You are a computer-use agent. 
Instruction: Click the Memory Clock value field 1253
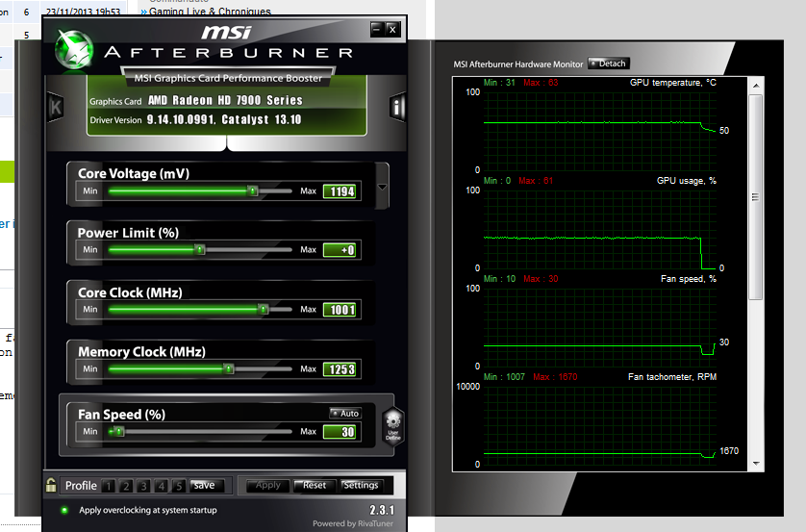[x=341, y=369]
